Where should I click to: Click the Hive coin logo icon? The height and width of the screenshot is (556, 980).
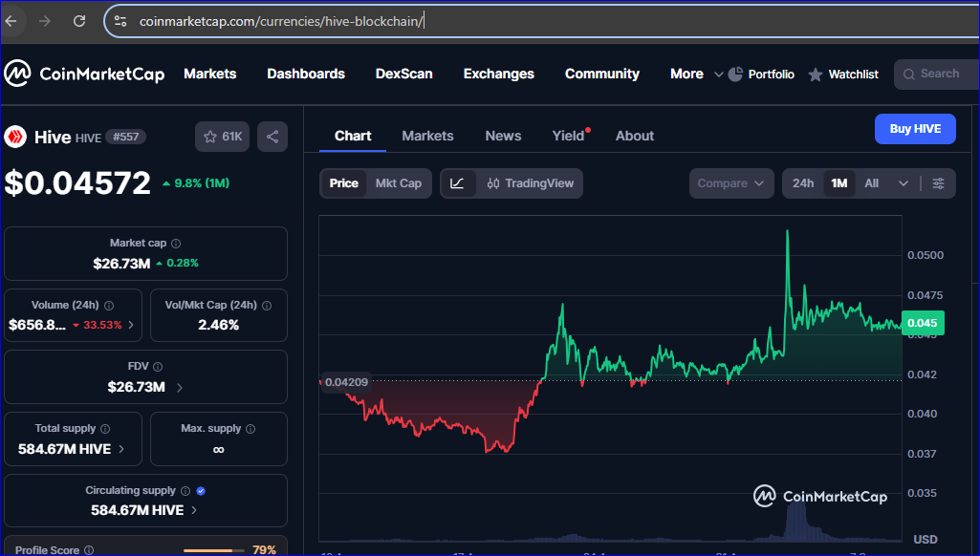[15, 137]
